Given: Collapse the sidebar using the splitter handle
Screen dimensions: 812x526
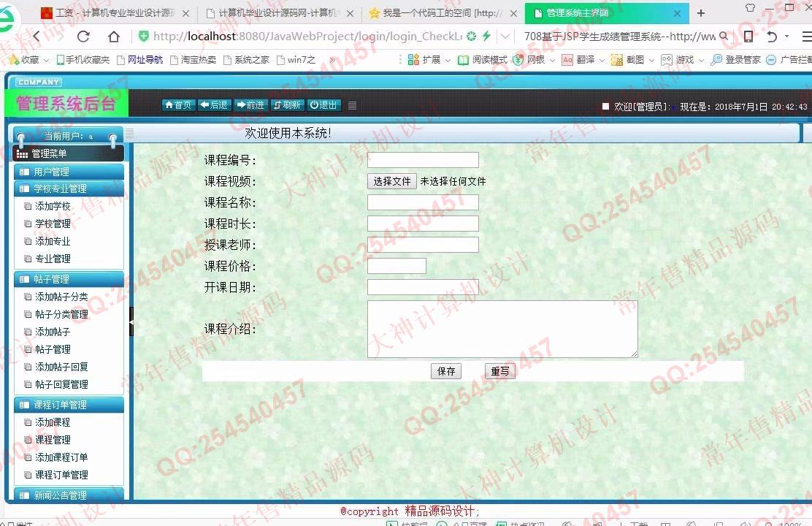Looking at the screenshot, I should pos(131,321).
